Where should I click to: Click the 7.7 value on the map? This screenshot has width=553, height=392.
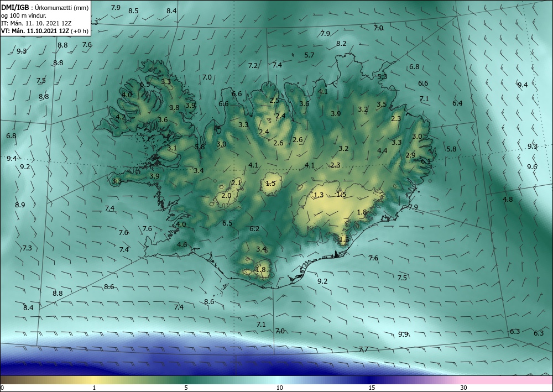point(363,349)
